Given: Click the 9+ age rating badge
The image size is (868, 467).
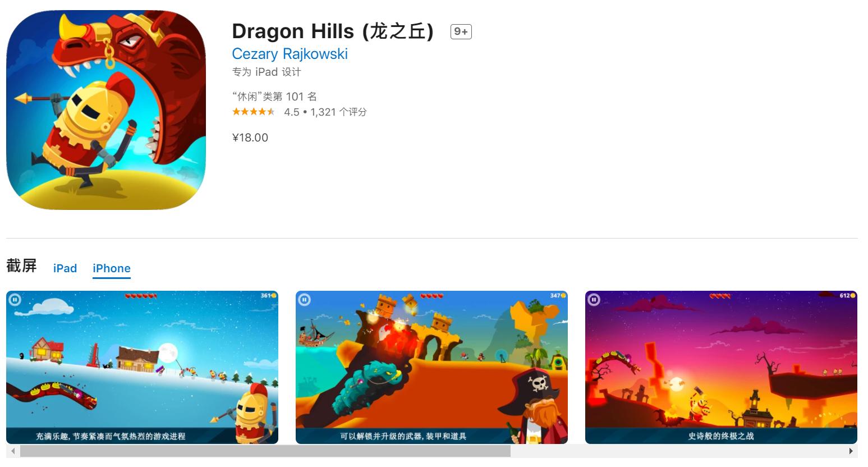Looking at the screenshot, I should click(x=461, y=32).
